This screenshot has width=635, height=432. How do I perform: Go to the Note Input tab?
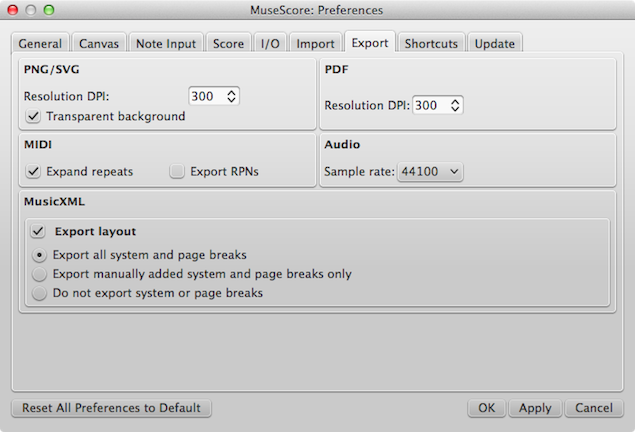166,43
